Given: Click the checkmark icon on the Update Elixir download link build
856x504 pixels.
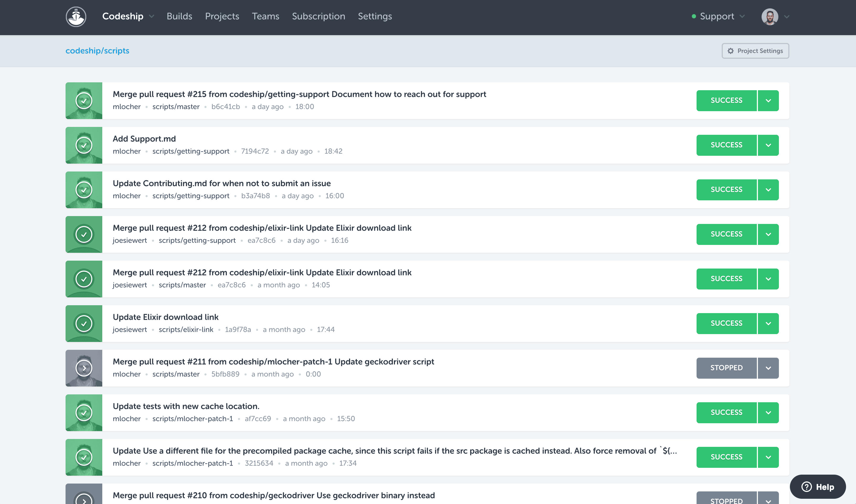Looking at the screenshot, I should coord(84,324).
